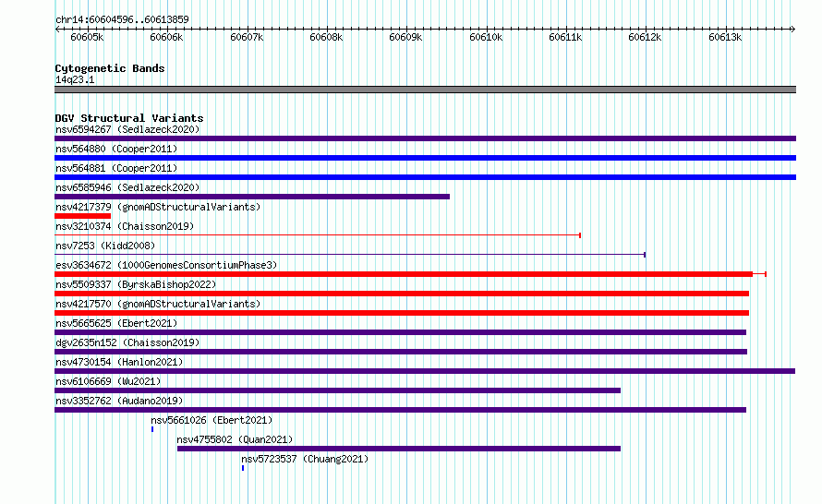This screenshot has height=504, width=822.
Task: Open the nsv6106669 (Wu2021) label
Action: click(x=108, y=381)
